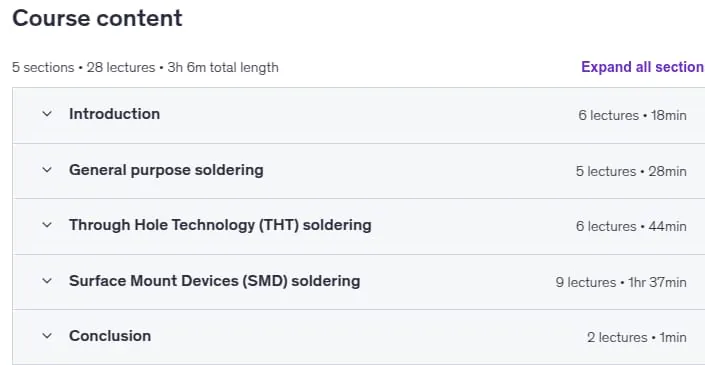
Task: Open Surface Mount Devices (SMD) soldering title
Action: tap(214, 281)
